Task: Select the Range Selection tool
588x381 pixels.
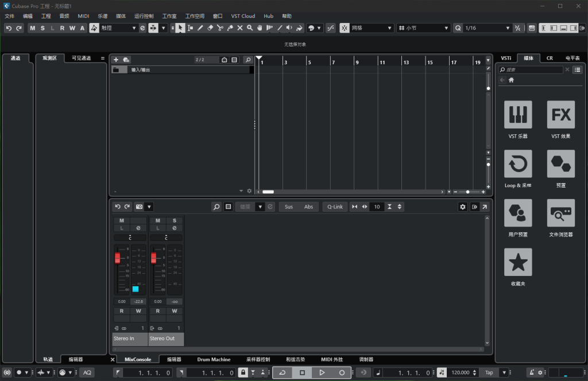Action: [190, 28]
